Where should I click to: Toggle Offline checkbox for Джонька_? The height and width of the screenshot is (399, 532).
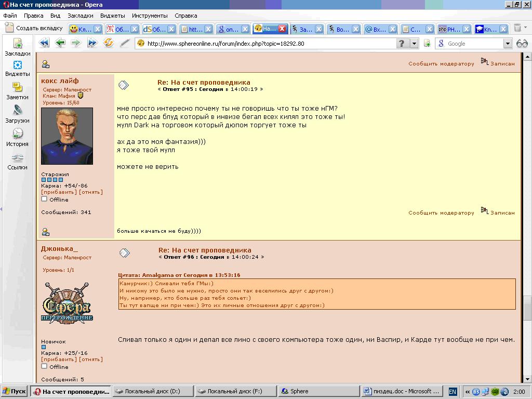[44, 366]
